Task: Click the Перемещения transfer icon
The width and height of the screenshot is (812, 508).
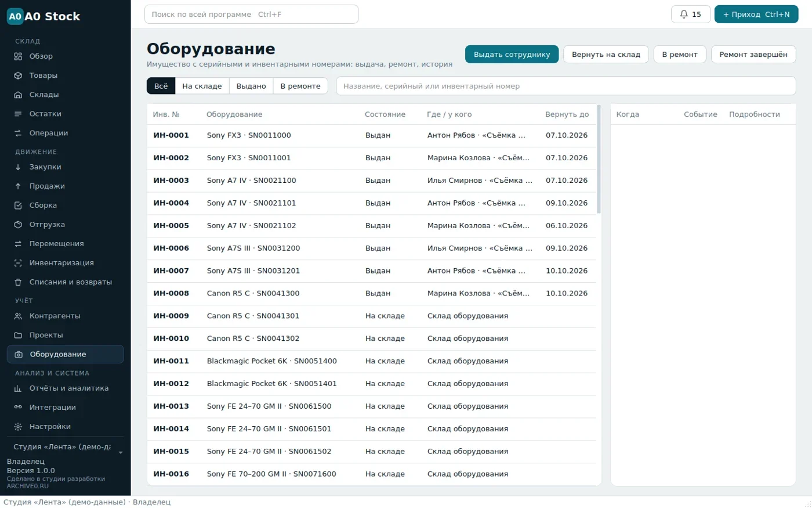Action: (x=18, y=244)
